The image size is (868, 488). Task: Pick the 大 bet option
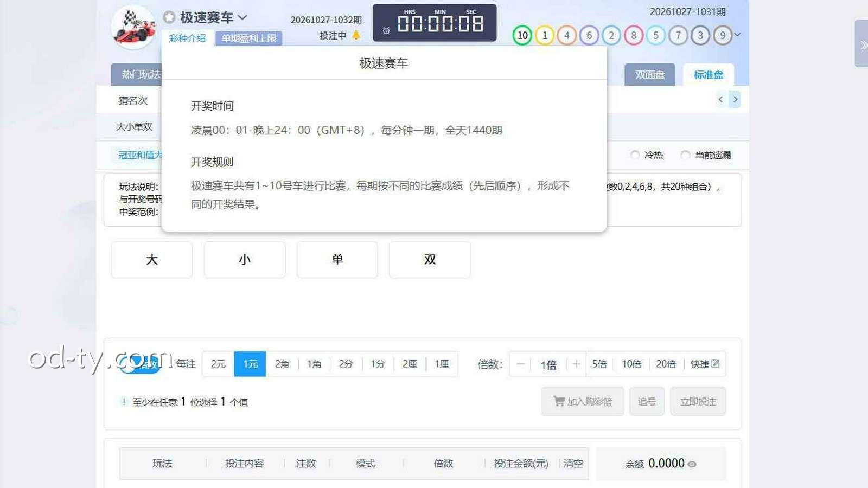[152, 260]
